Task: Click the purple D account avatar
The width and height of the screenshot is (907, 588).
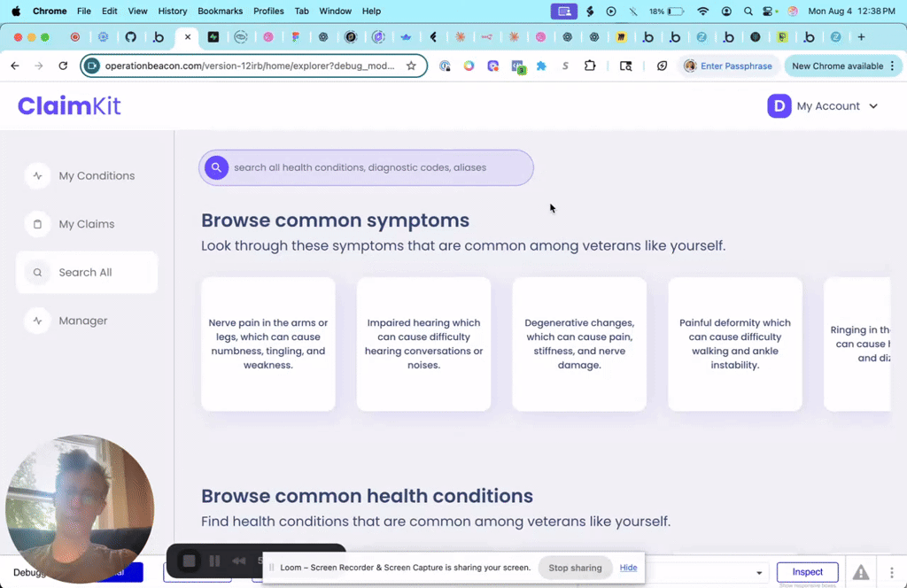Action: (x=779, y=106)
